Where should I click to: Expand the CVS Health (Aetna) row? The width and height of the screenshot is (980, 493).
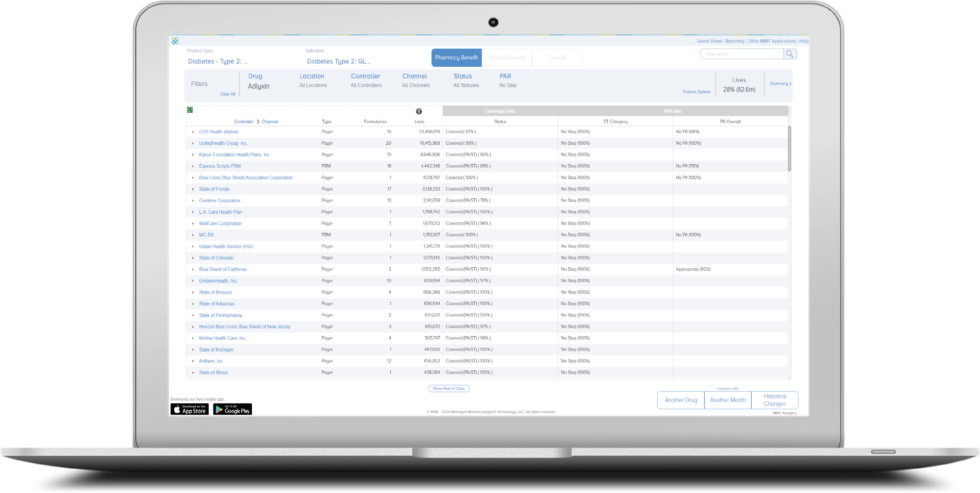[x=193, y=131]
